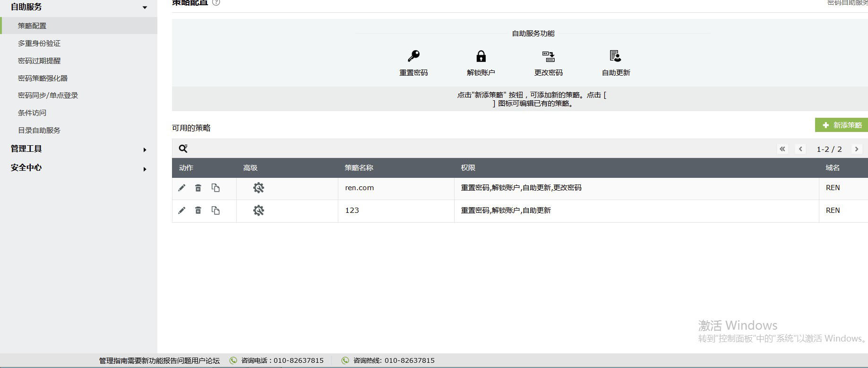Screen dimensions: 868x368
Task: Click the 权限 column header
Action: click(468, 167)
